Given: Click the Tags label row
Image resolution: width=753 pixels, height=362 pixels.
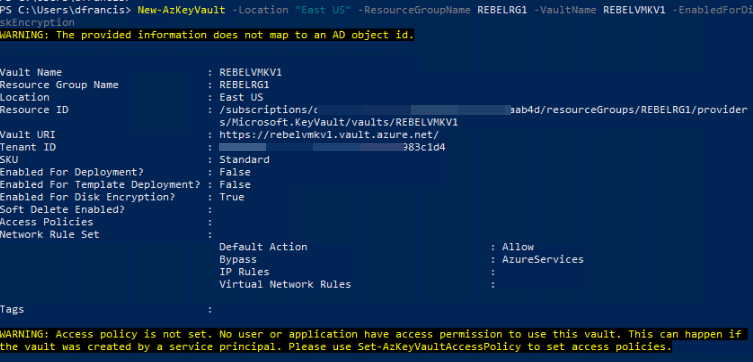Looking at the screenshot, I should [12, 310].
